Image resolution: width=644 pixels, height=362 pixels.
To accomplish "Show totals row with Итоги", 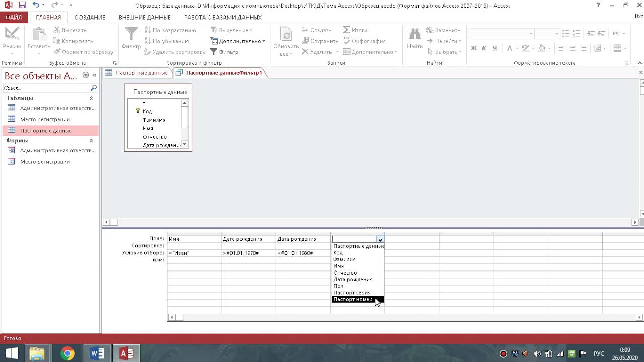I will [x=355, y=30].
